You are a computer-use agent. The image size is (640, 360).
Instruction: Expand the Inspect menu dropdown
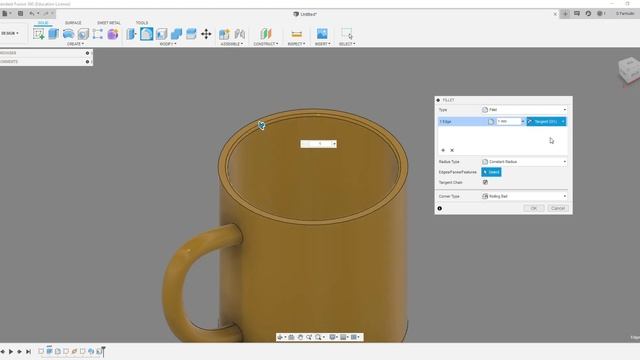click(x=296, y=44)
